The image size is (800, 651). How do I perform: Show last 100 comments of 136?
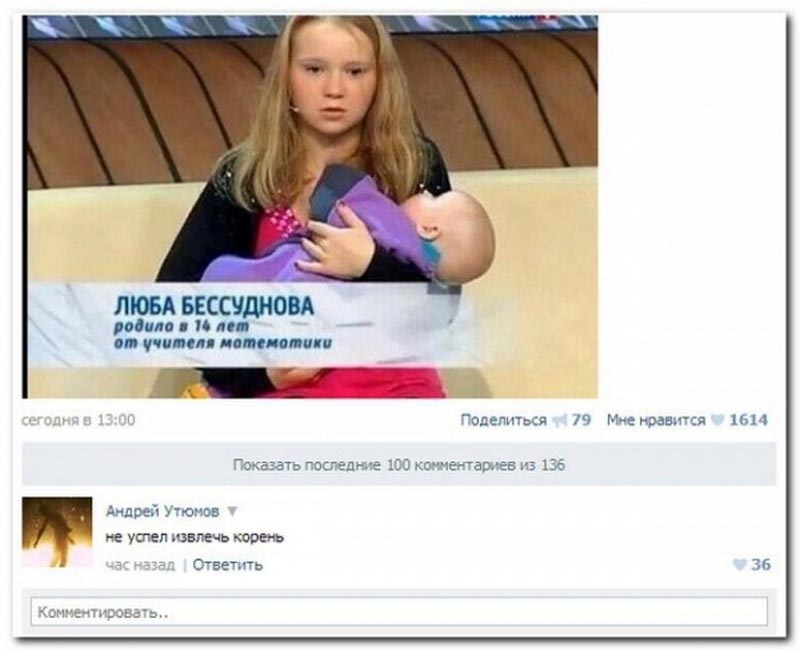tap(399, 465)
